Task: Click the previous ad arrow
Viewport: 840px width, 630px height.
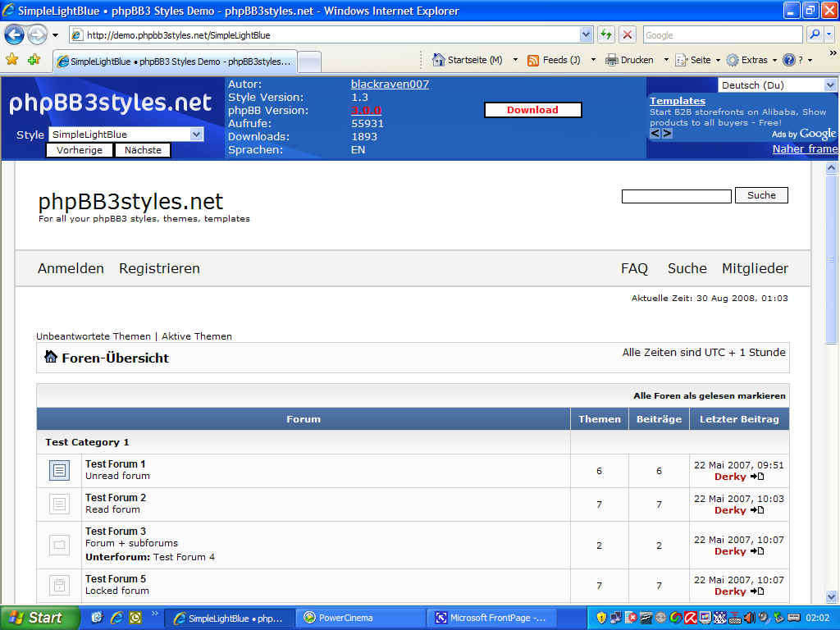Action: pyautogui.click(x=655, y=134)
